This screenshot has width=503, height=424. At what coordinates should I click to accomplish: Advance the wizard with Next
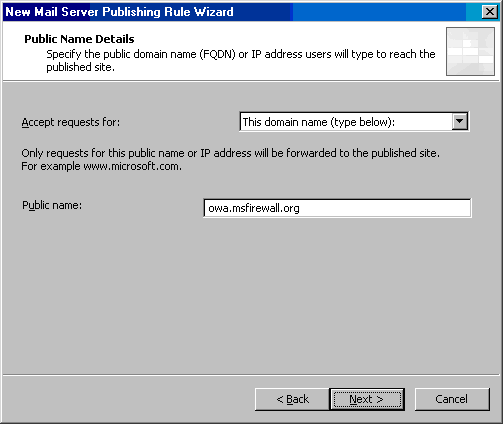click(367, 399)
